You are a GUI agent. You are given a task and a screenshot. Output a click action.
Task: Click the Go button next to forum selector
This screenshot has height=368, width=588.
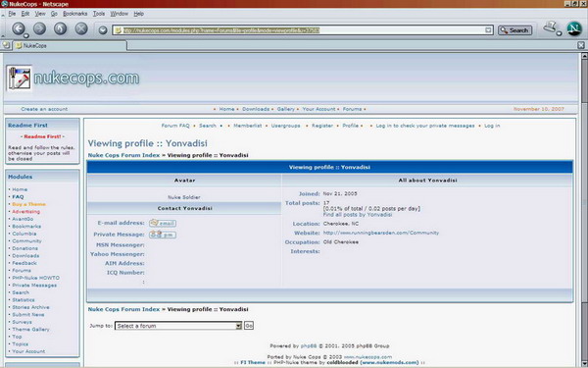[x=249, y=326]
